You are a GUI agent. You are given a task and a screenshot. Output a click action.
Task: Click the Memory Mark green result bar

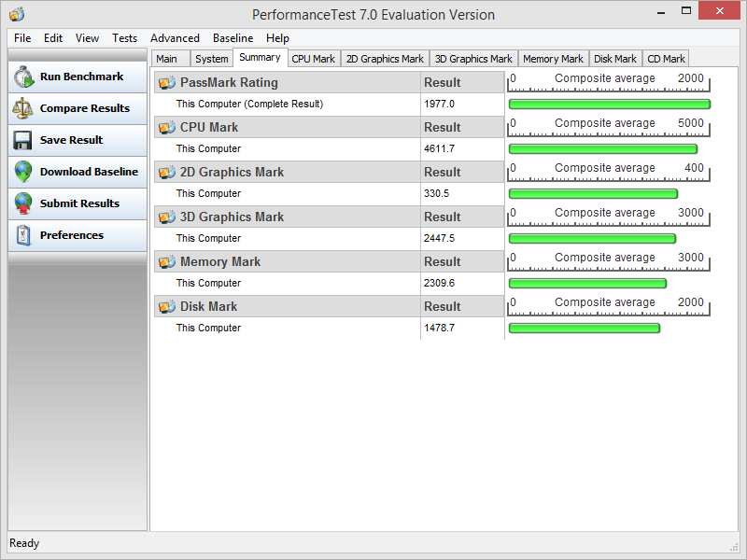[x=587, y=283]
